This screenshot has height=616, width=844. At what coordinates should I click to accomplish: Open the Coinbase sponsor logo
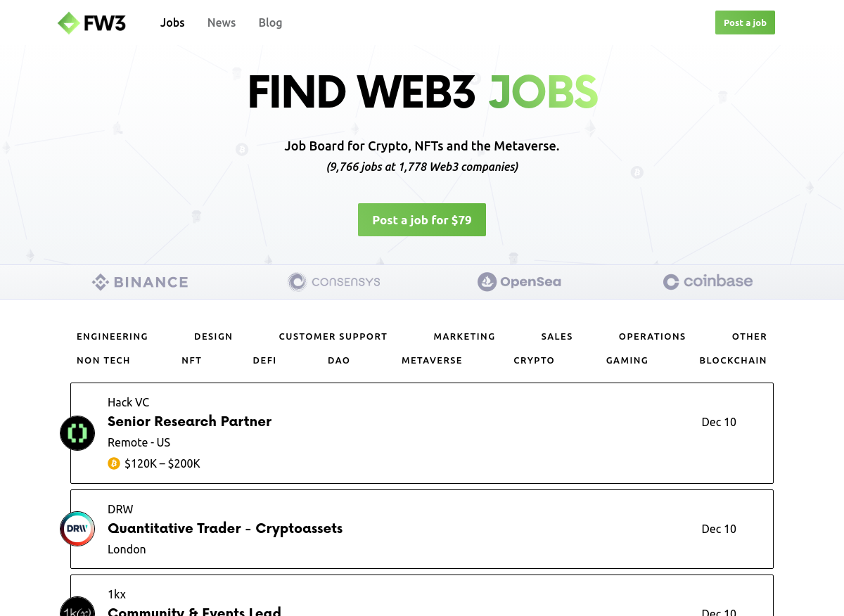tap(708, 281)
